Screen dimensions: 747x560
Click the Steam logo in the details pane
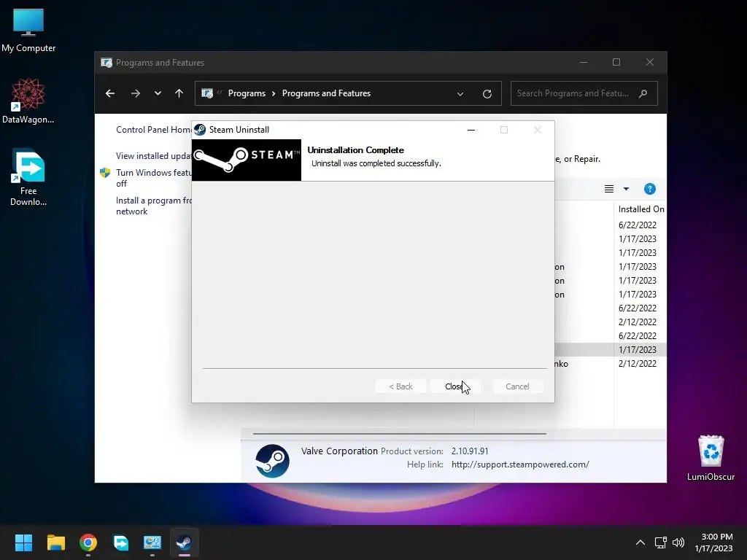tap(272, 461)
